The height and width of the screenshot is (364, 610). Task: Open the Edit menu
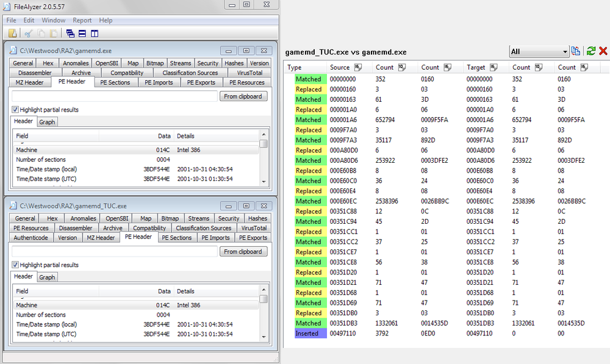click(x=29, y=20)
